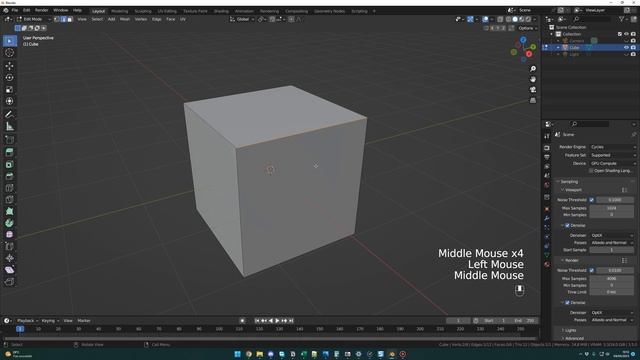Toggle render Noise Threshold checkbox
Viewport: 640px width, 360px height.
pos(591,270)
